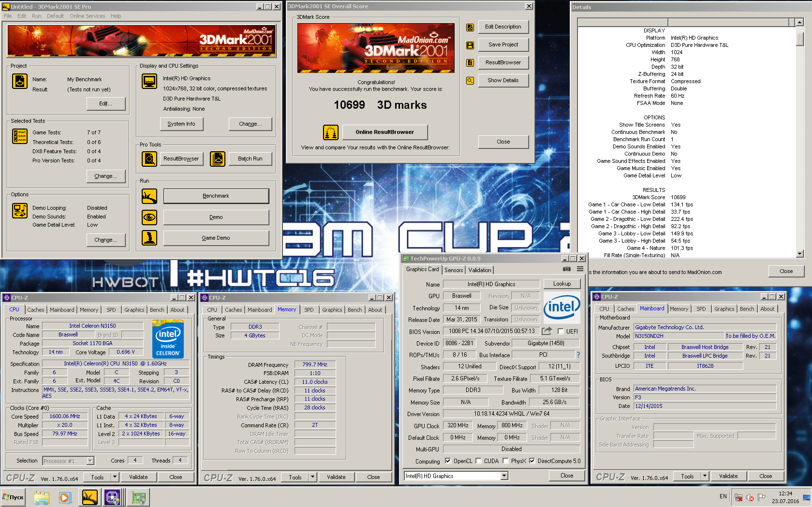
Task: Click the Details scrollbar up arrow
Action: coord(800,22)
